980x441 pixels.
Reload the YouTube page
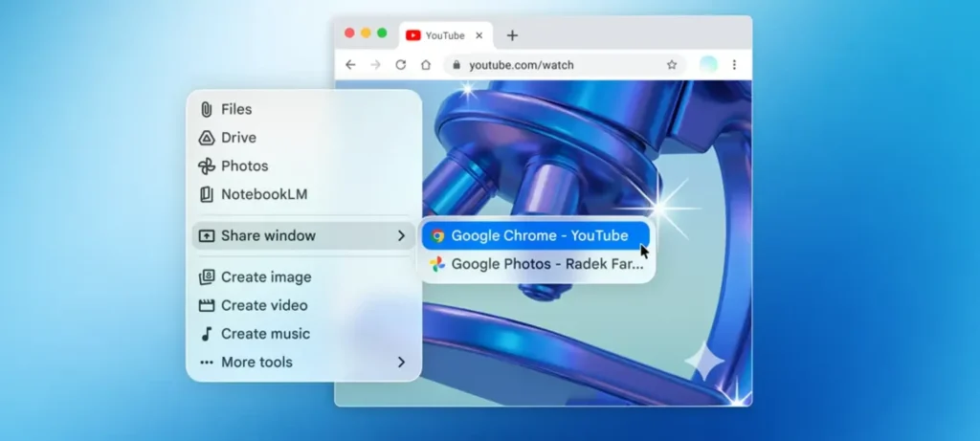[400, 65]
